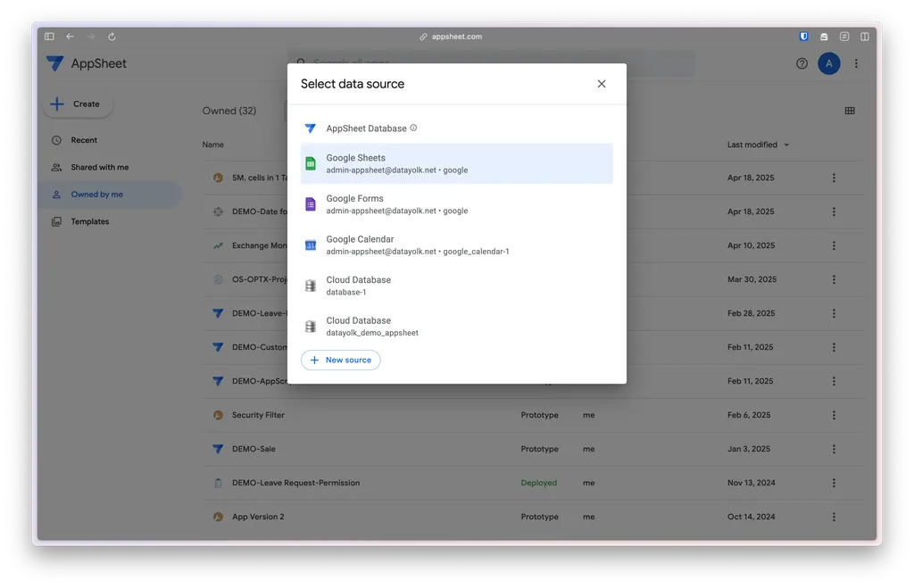Click the green Google Sheets icon
This screenshot has width=914, height=588.
coord(311,164)
